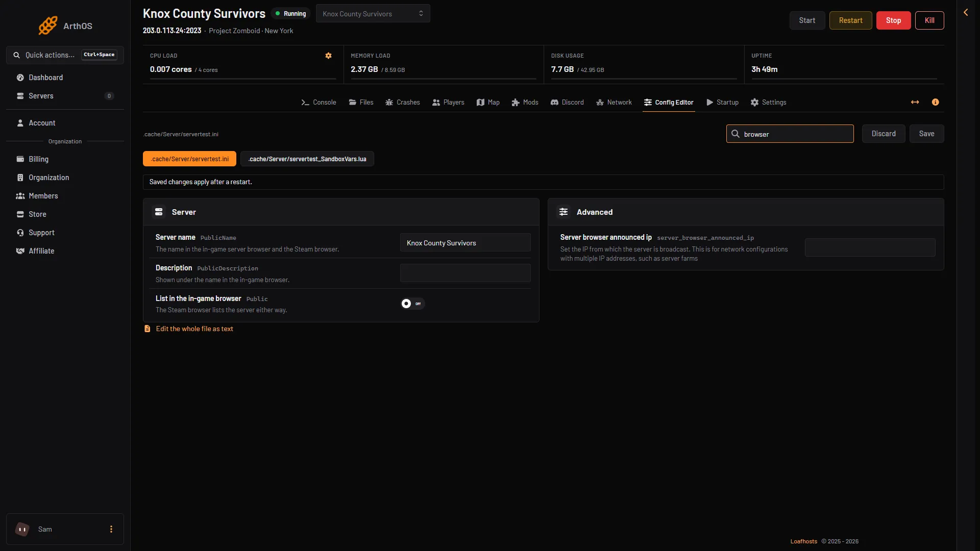The width and height of the screenshot is (980, 551).
Task: Open the Servers sidebar item
Action: (65, 96)
